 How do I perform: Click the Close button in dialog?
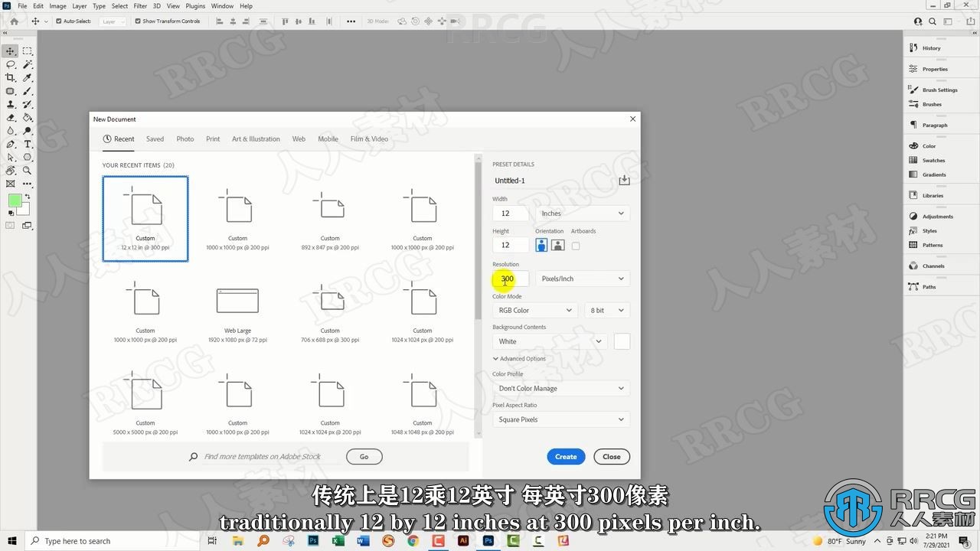(x=612, y=457)
